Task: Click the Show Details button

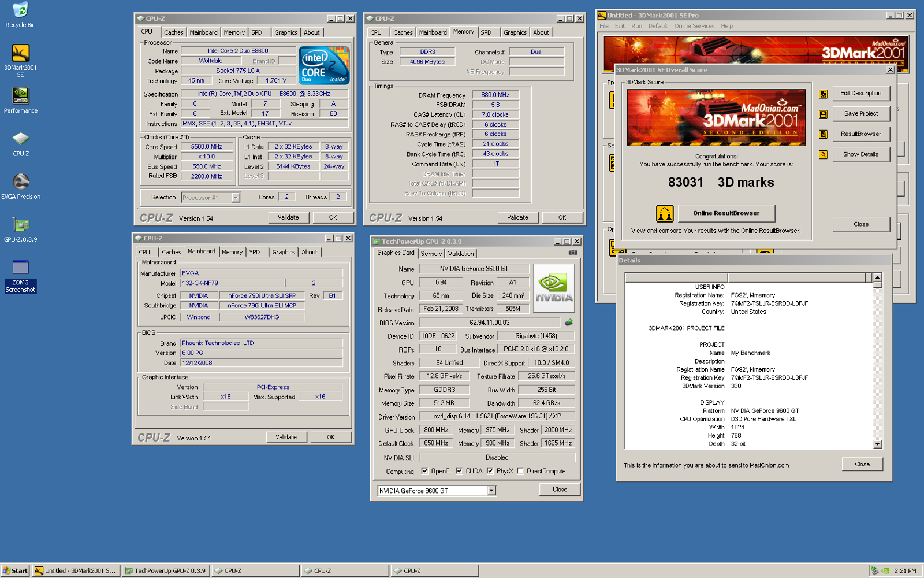Action: click(861, 154)
